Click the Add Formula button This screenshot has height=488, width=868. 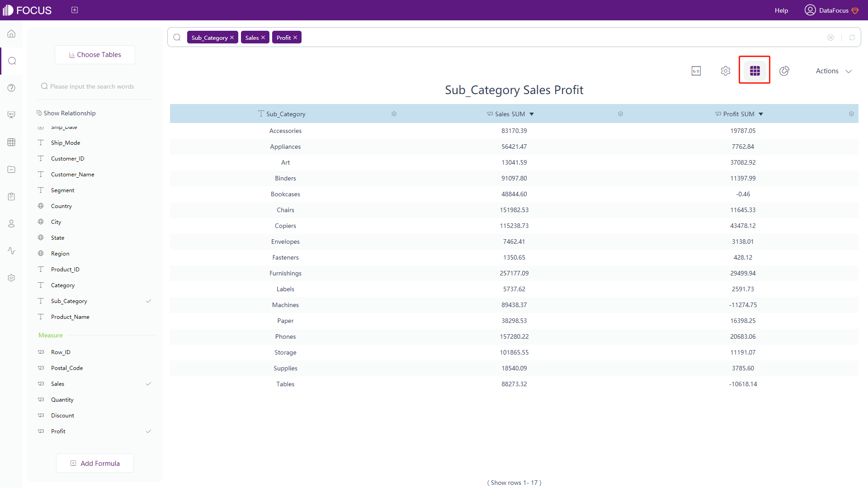(x=95, y=463)
